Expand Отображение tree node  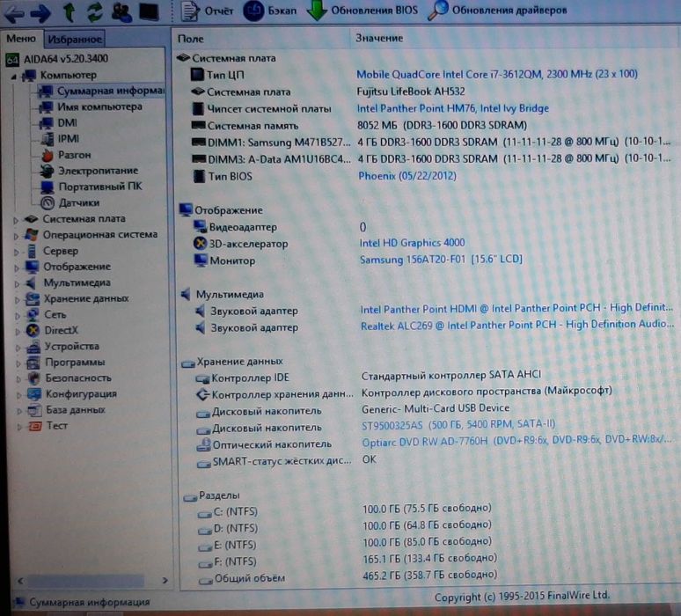[x=17, y=268]
